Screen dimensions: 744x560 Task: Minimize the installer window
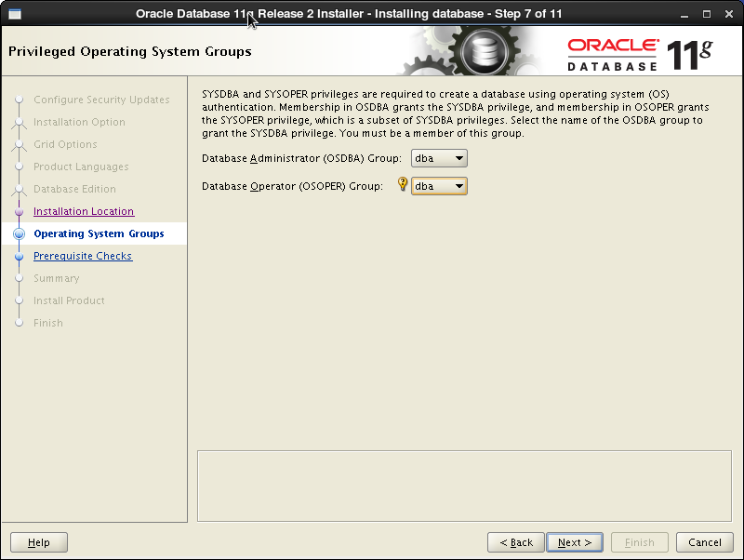click(684, 14)
